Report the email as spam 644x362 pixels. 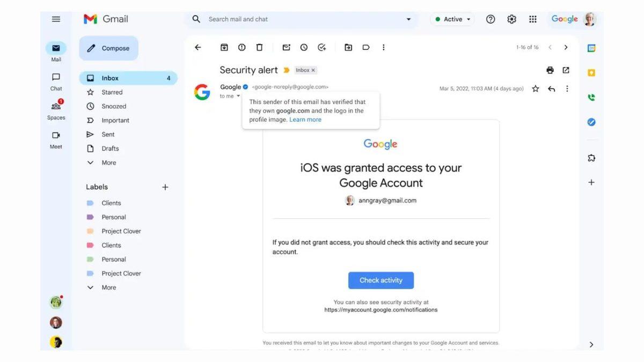(241, 47)
